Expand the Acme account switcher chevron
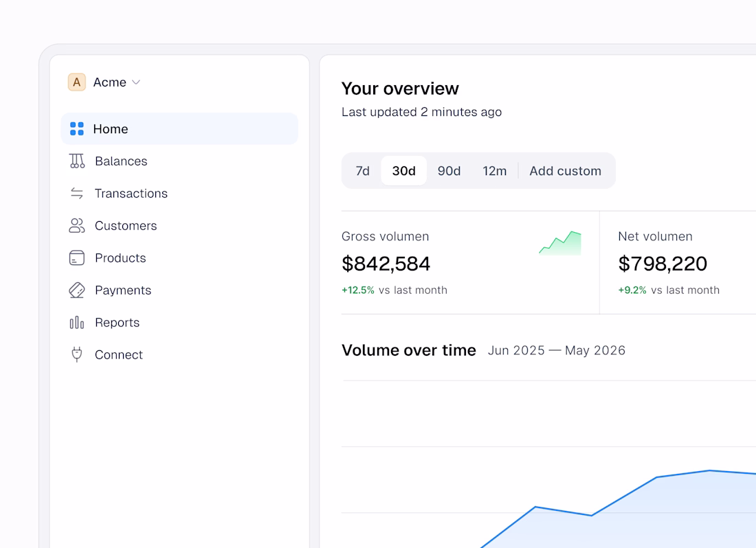The image size is (756, 548). point(136,82)
